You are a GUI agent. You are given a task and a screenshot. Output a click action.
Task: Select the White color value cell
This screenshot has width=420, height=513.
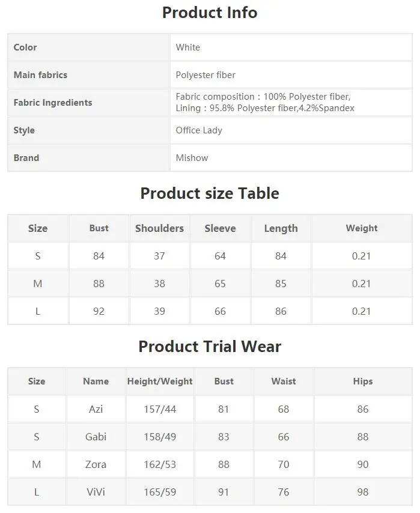click(x=291, y=47)
